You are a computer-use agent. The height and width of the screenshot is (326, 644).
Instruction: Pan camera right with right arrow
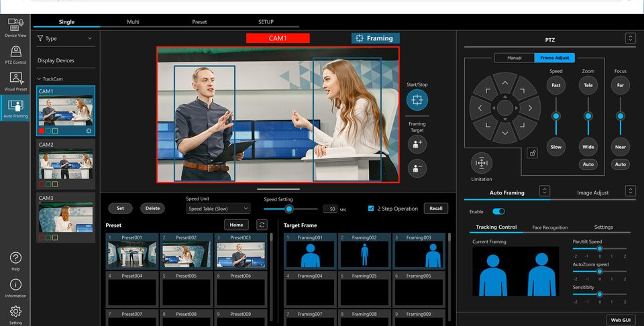coord(530,108)
